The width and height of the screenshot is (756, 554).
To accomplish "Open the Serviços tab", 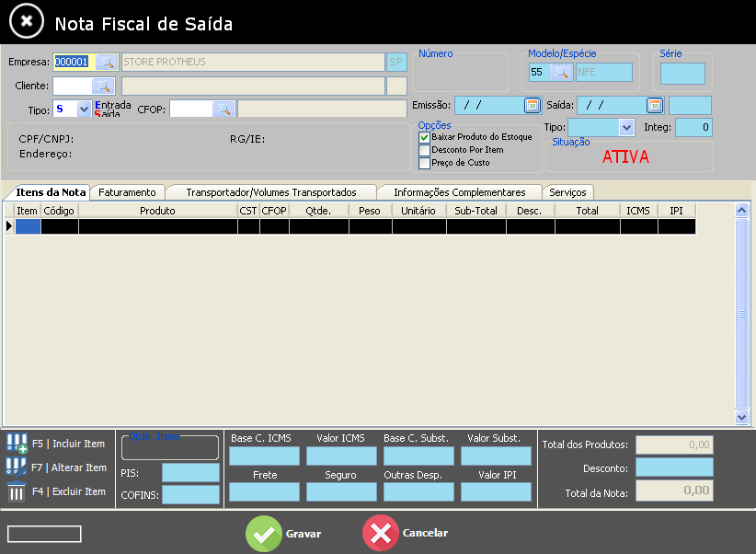I will tap(567, 192).
